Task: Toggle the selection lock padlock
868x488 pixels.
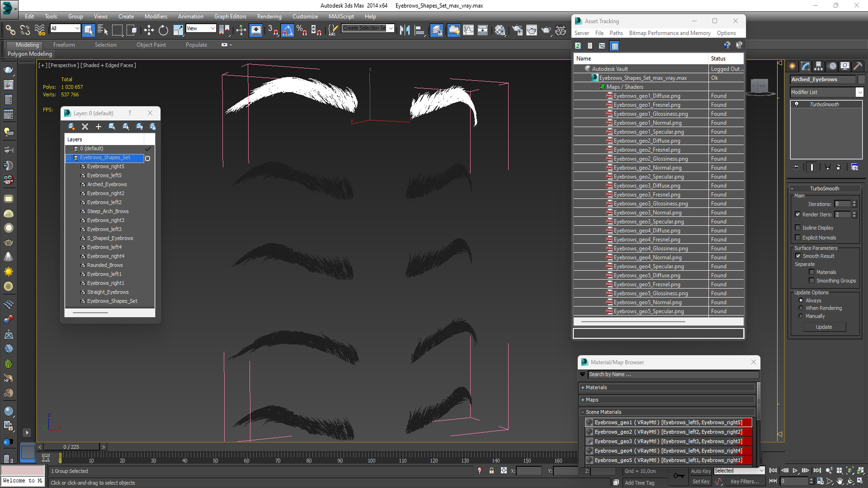Action: [491, 471]
